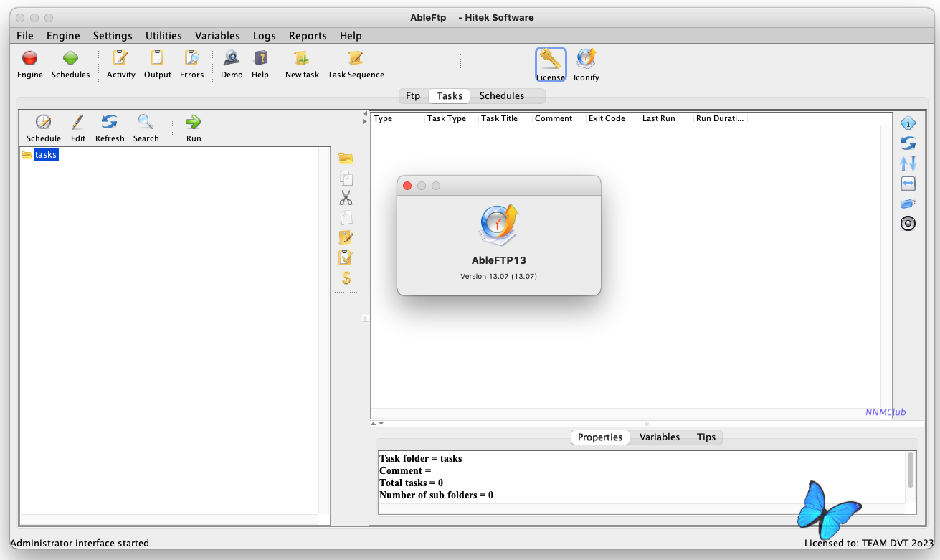
Task: Click the red Engine toolbar icon
Action: (30, 59)
